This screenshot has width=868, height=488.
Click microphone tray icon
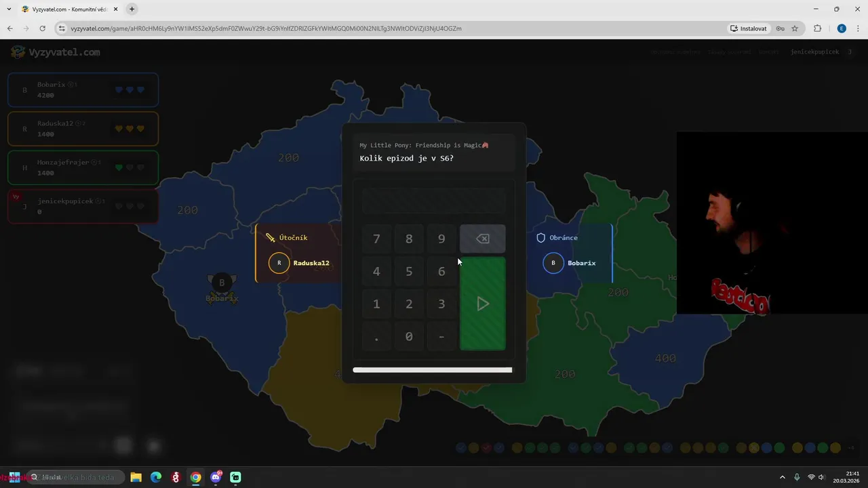797,477
